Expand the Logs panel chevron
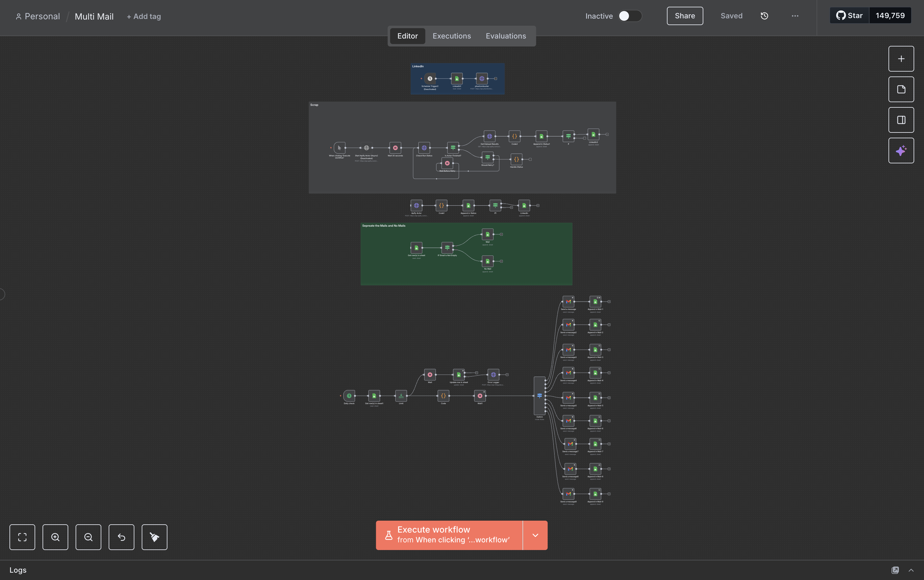This screenshot has width=924, height=580. click(911, 570)
